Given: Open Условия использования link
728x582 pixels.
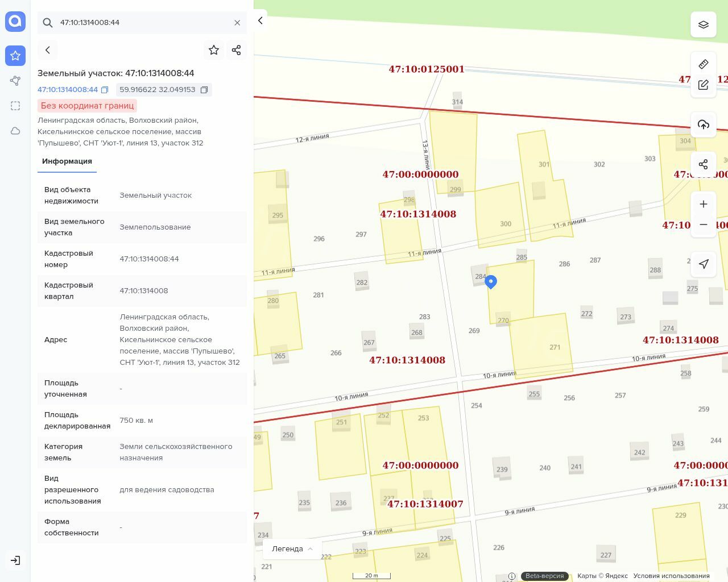Looking at the screenshot, I should pos(671,576).
